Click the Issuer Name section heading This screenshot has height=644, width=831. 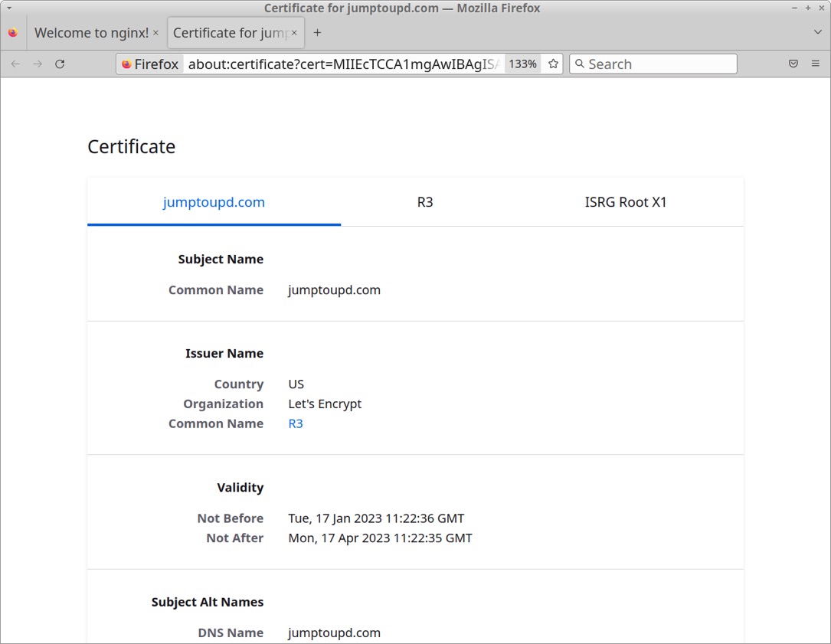tap(224, 354)
